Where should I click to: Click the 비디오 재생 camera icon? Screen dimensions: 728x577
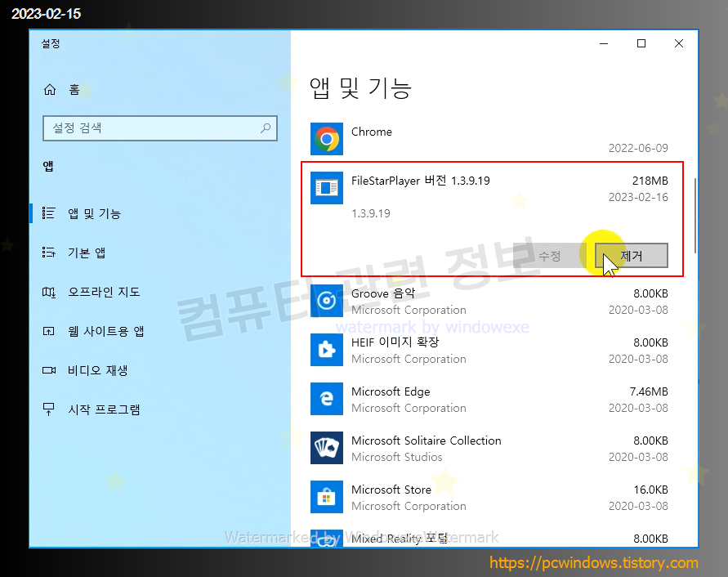coord(49,370)
